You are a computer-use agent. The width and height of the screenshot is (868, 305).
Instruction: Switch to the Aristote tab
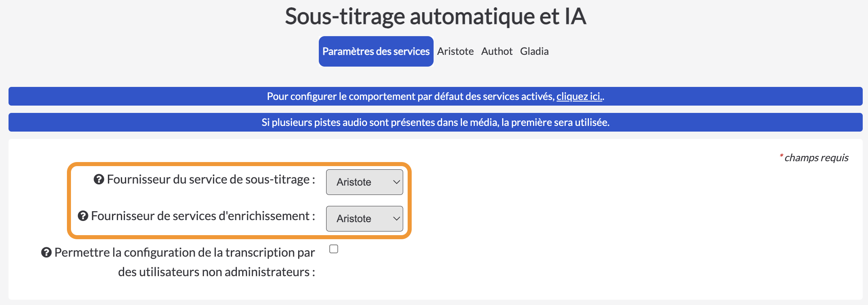point(455,51)
